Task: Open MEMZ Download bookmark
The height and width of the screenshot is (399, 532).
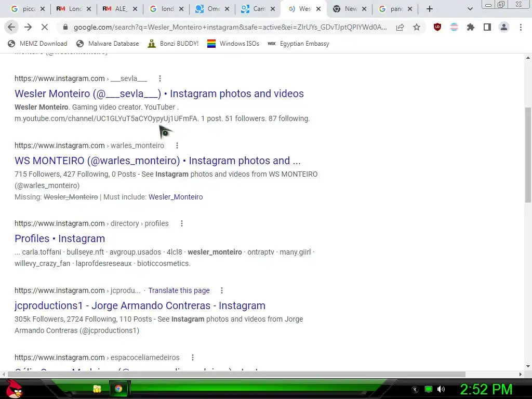Action: [x=37, y=44]
